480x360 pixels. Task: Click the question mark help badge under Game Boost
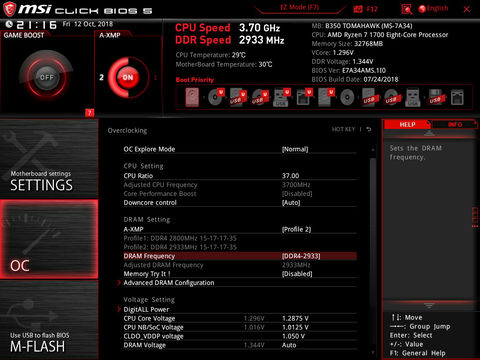[89, 113]
